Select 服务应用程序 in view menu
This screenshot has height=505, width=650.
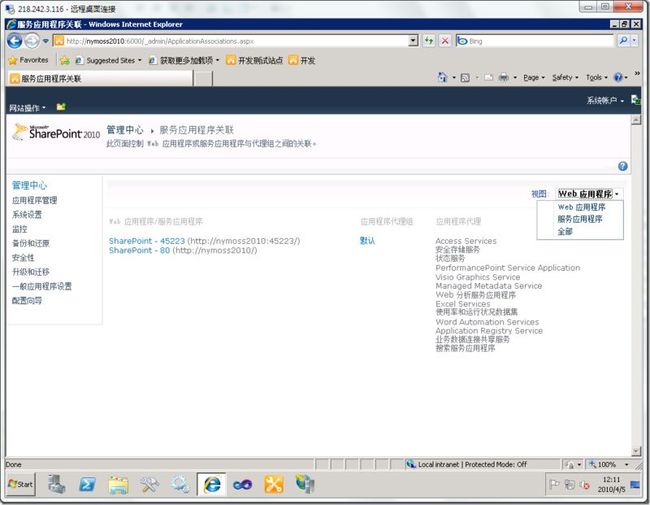point(580,219)
